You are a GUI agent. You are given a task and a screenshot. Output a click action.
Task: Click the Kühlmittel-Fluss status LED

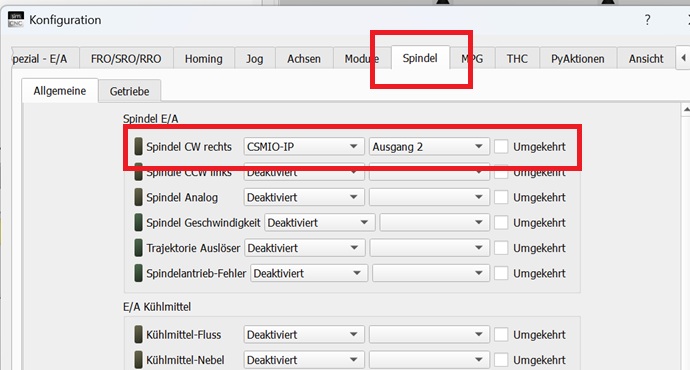[x=138, y=334]
